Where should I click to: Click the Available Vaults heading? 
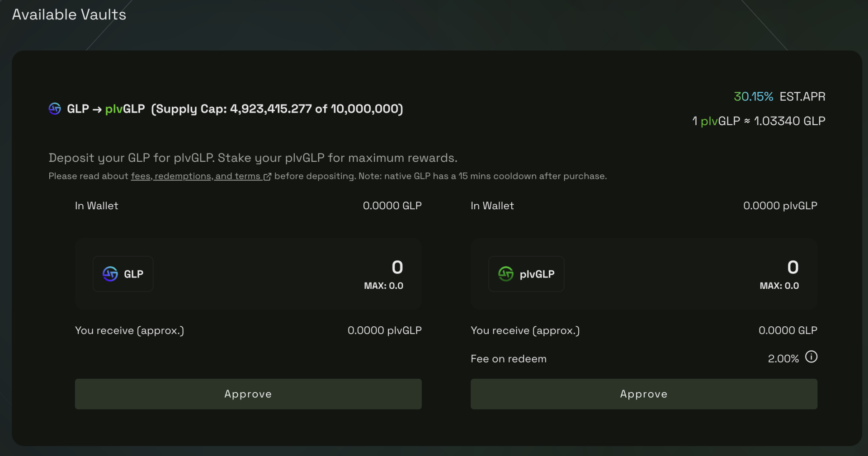[69, 14]
